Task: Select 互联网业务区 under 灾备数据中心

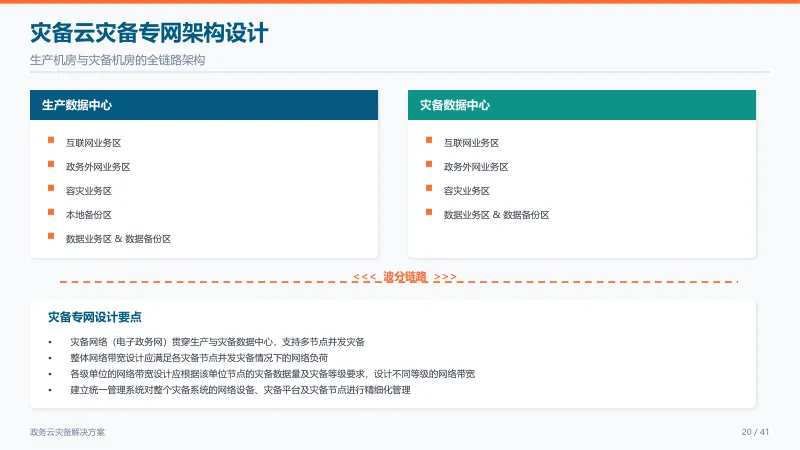Action: [x=471, y=143]
